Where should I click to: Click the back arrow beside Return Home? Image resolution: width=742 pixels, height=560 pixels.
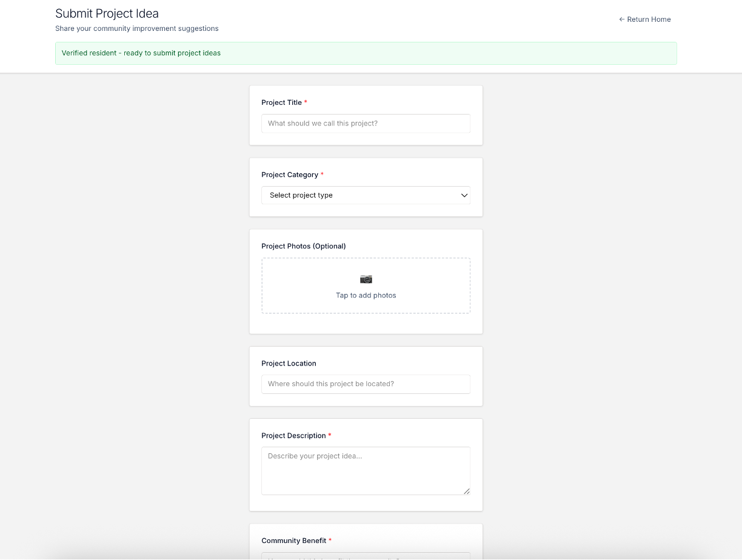pyautogui.click(x=621, y=19)
